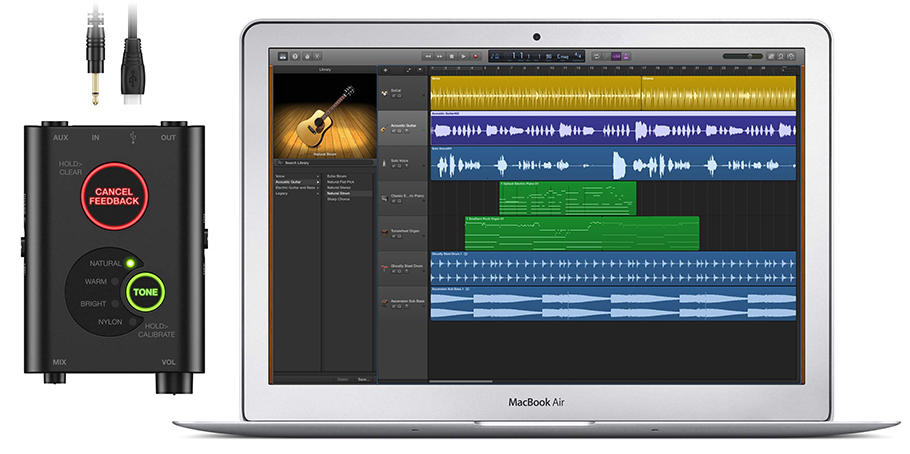Viewport: 910px width, 454px height.
Task: Adjust the master volume slider
Action: tap(743, 56)
